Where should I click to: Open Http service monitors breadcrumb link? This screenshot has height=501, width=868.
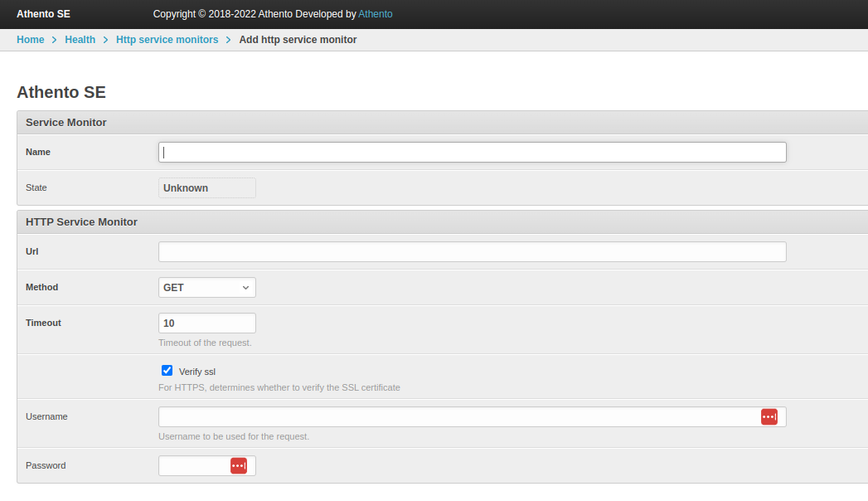coord(167,40)
